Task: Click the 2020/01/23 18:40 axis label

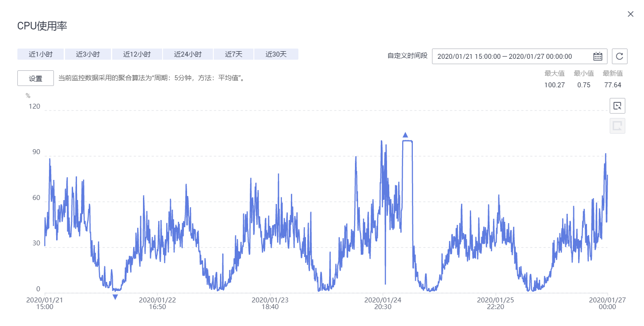Action: [270, 303]
